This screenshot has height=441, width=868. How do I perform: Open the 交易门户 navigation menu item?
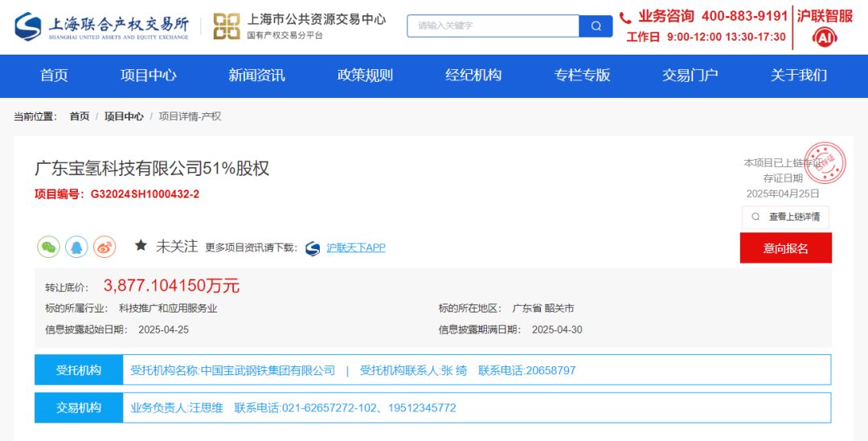690,76
